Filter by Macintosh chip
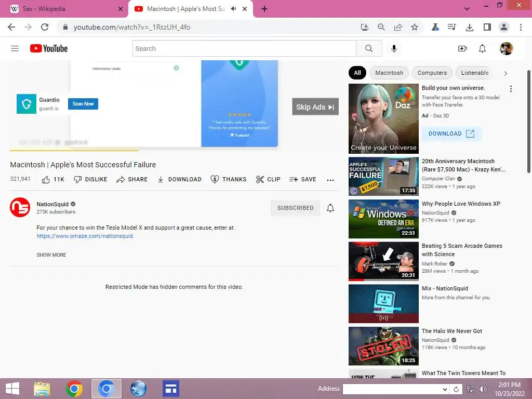 coord(389,73)
